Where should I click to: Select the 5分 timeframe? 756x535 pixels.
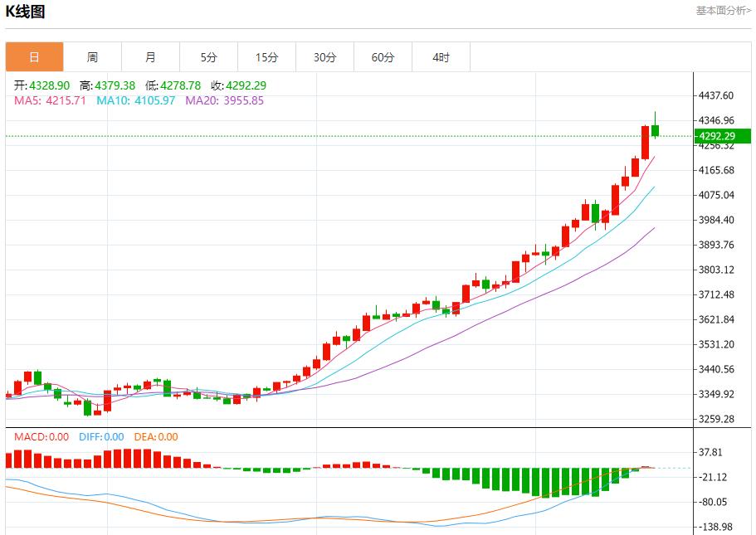pos(208,56)
